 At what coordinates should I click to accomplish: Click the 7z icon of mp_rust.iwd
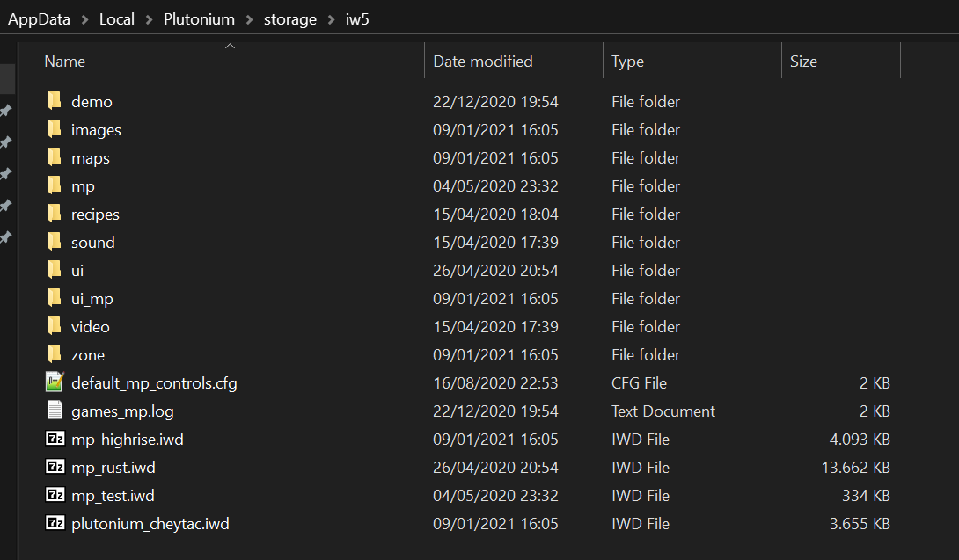(x=55, y=467)
